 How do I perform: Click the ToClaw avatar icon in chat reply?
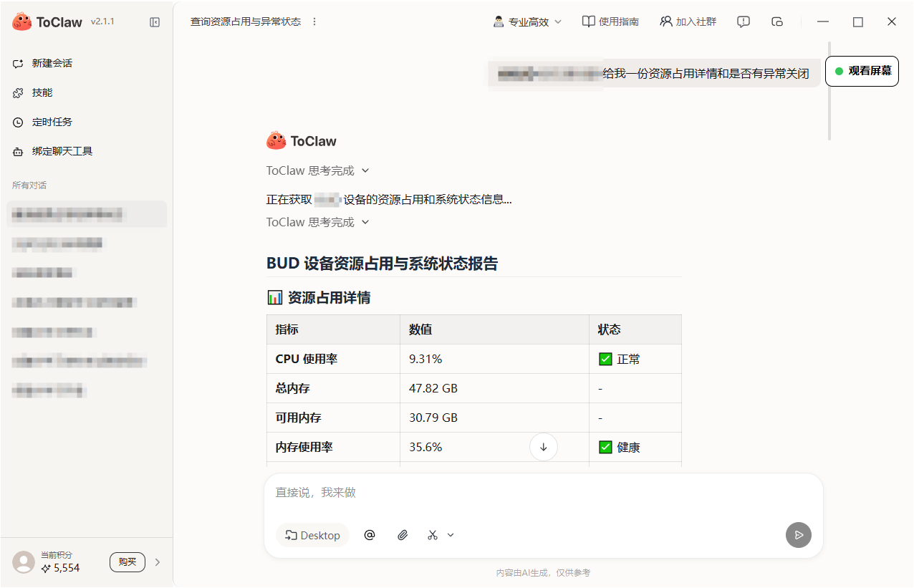tap(276, 140)
